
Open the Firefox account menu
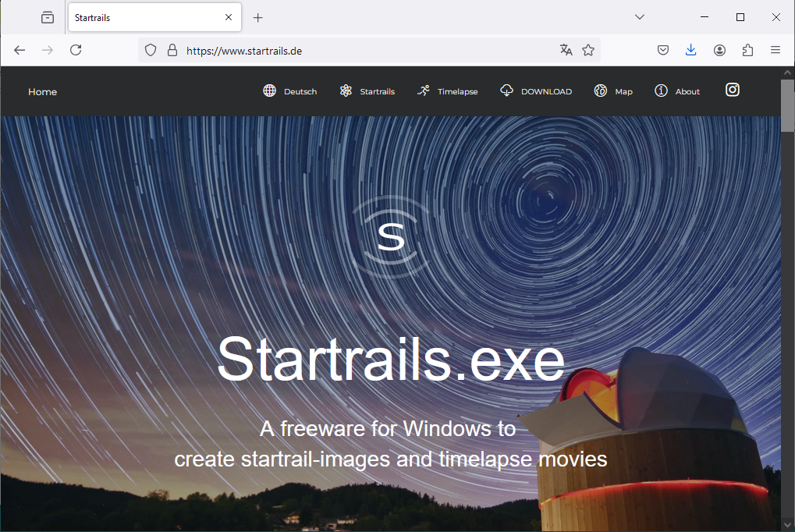(719, 50)
